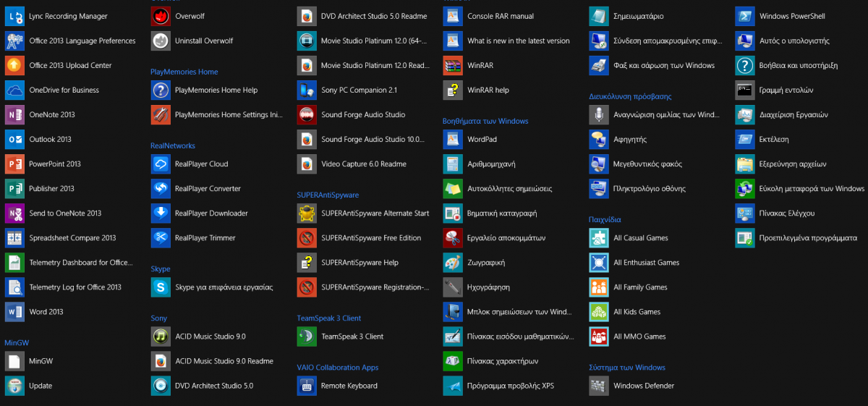
Task: Open the Word 2013 icon
Action: pyautogui.click(x=14, y=311)
